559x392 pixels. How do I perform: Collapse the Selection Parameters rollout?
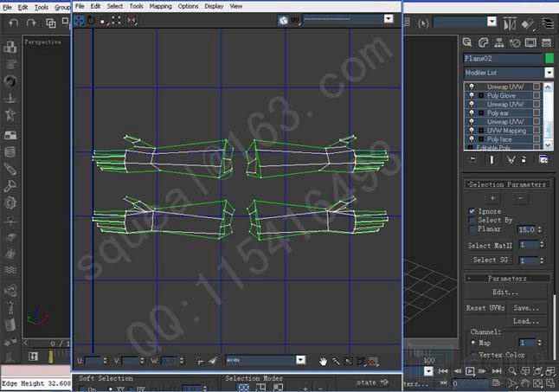[507, 184]
